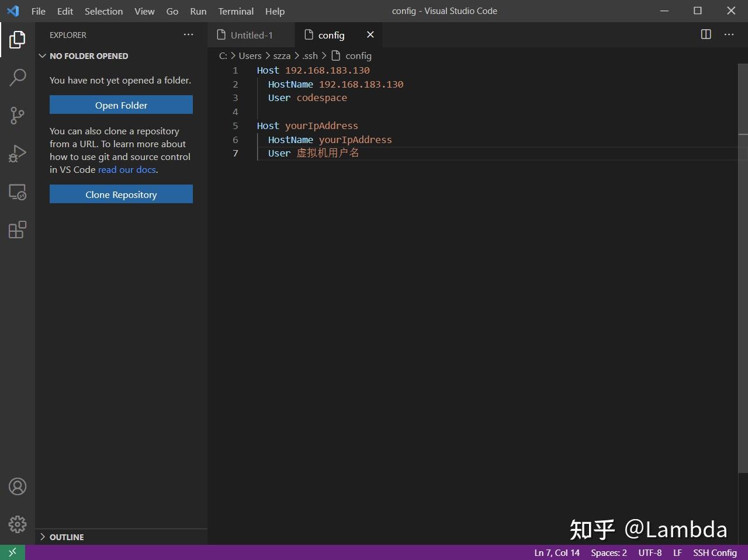The height and width of the screenshot is (560, 748).
Task: Open the Terminal menu
Action: [x=236, y=11]
